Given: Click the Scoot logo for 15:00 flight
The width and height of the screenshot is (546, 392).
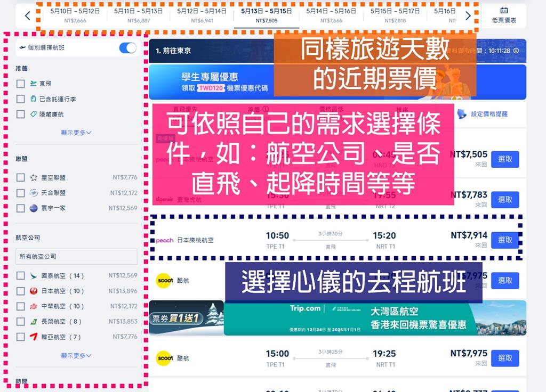Looking at the screenshot, I should coord(165,358).
